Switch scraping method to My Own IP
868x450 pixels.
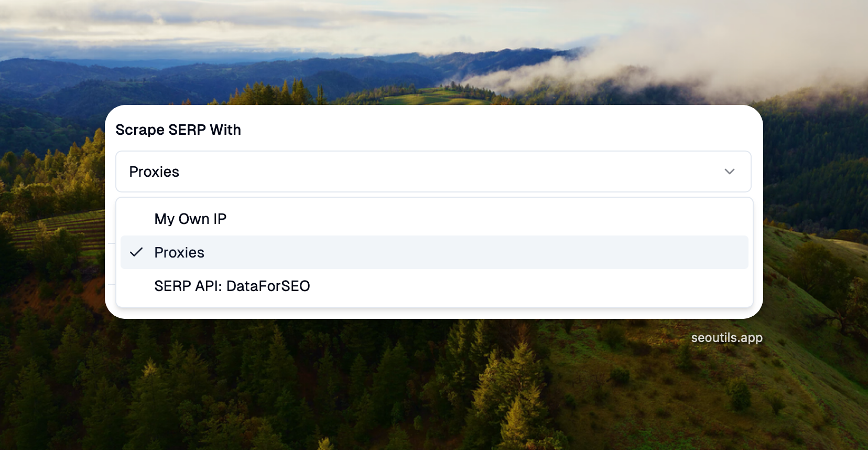click(x=190, y=219)
